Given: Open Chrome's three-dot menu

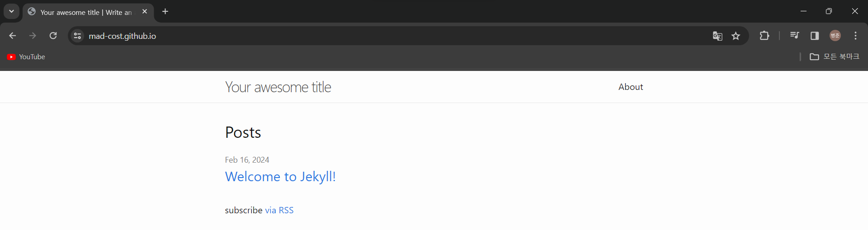Looking at the screenshot, I should coord(855,36).
